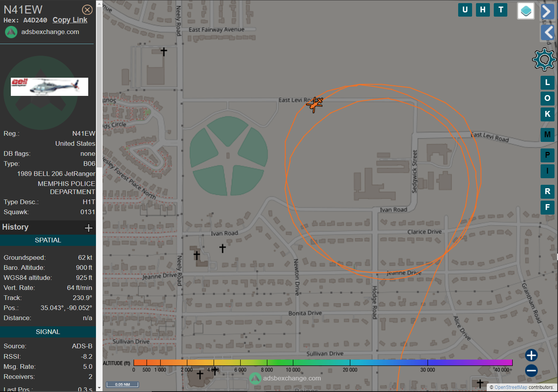Screen dimensions: 558x392
Task: Toggle the T map button
Action: (501, 10)
